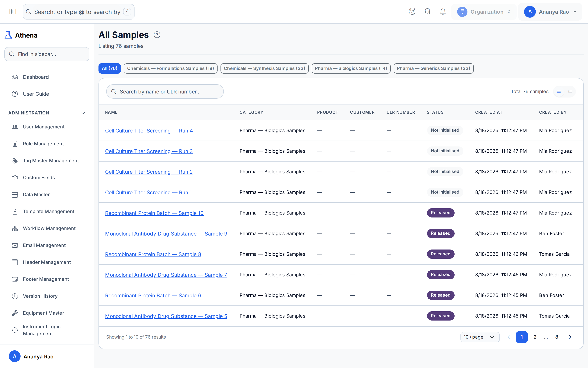
Task: Open Monoclonal Antibody Drug Substance — Sample 9
Action: (166, 234)
